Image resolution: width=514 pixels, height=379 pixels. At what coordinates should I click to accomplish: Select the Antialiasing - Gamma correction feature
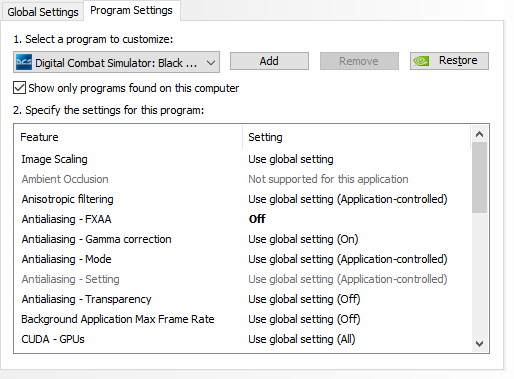[96, 239]
